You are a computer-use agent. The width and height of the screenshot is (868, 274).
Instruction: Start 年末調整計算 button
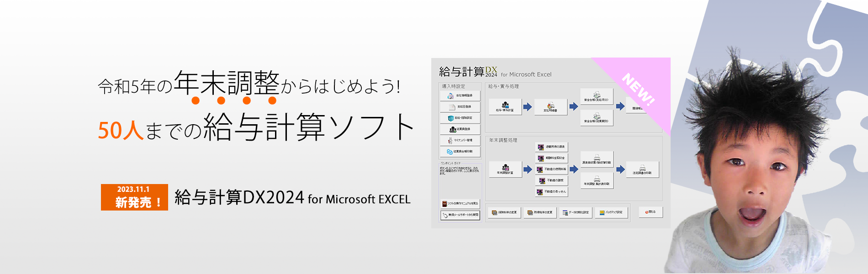click(505, 169)
